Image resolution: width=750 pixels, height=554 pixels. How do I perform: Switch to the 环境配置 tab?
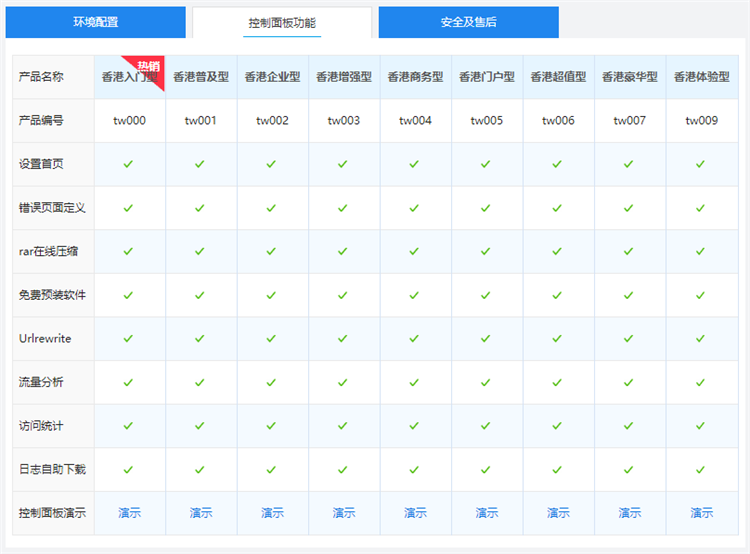coord(95,22)
